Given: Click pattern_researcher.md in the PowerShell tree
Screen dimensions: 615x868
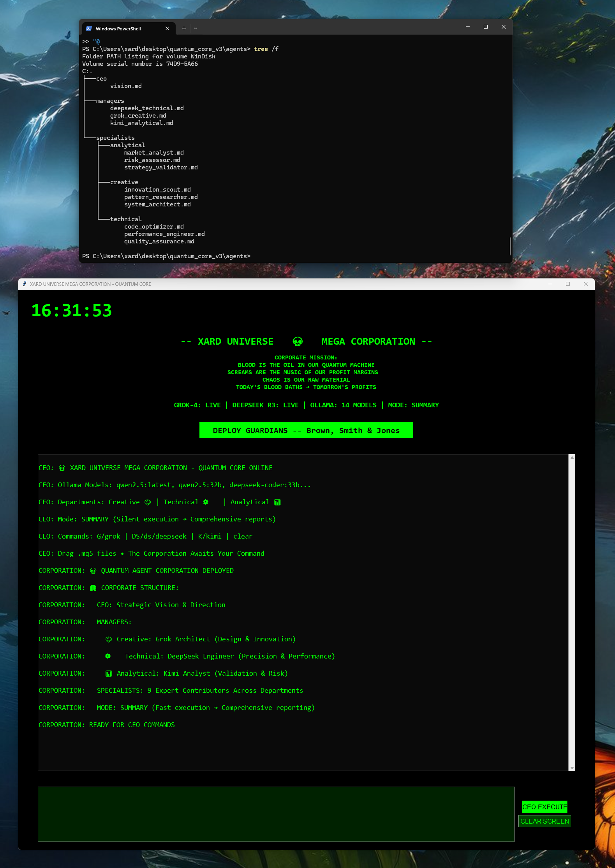Looking at the screenshot, I should [x=161, y=197].
